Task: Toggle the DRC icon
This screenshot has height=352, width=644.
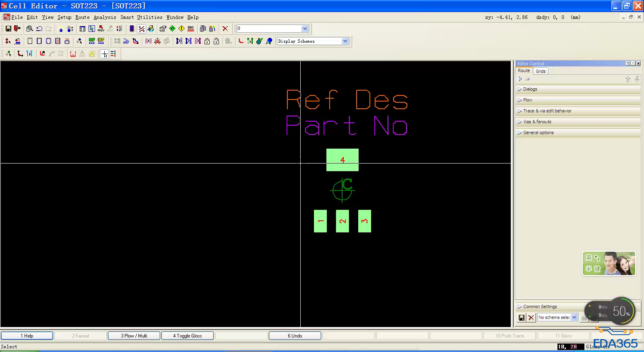Action: click(191, 29)
